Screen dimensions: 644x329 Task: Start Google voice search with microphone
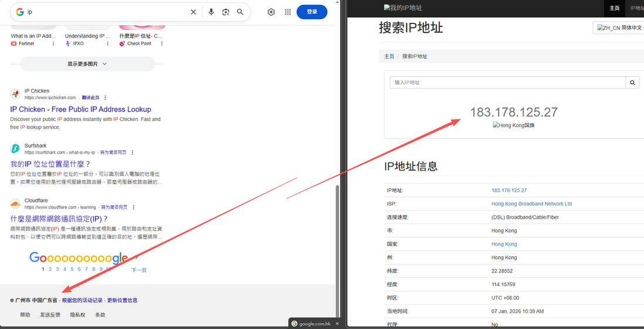coord(211,12)
